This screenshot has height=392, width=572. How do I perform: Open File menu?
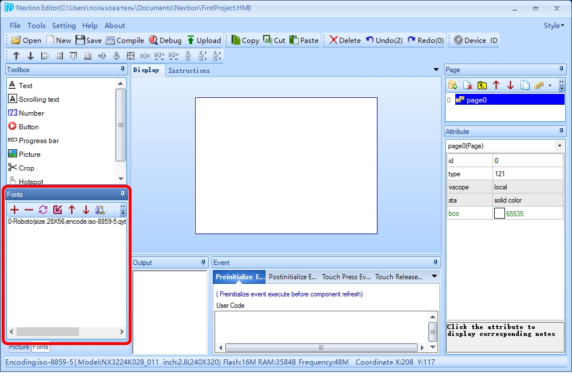coord(15,26)
